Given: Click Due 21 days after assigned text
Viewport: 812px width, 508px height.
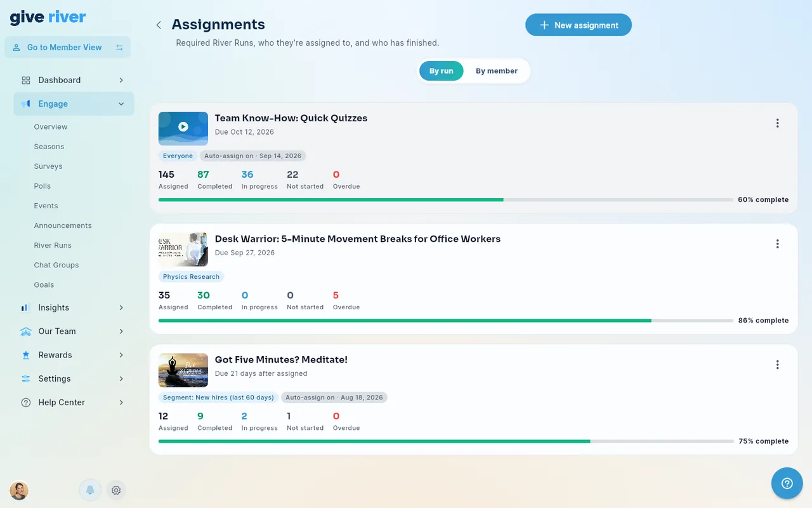Looking at the screenshot, I should click(261, 373).
